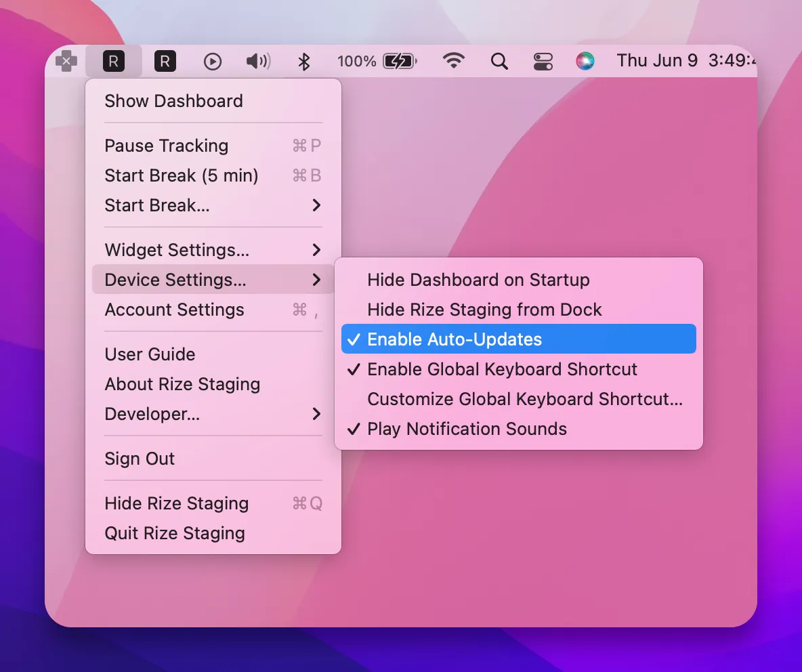This screenshot has width=802, height=672.
Task: Turn off Play Notification Sounds
Action: pos(519,429)
